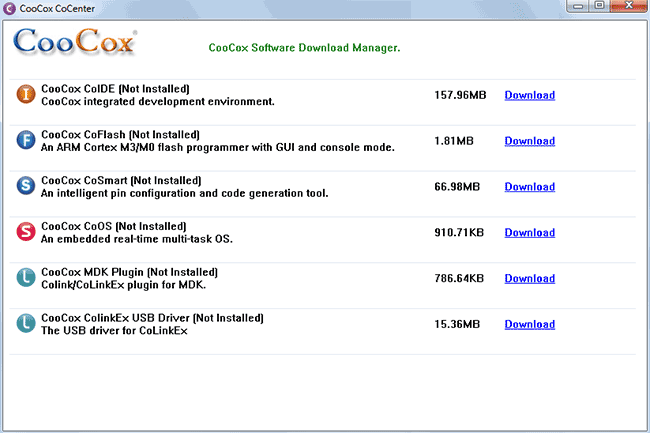
Task: Click the orange CoIDE product icon
Action: [x=27, y=95]
